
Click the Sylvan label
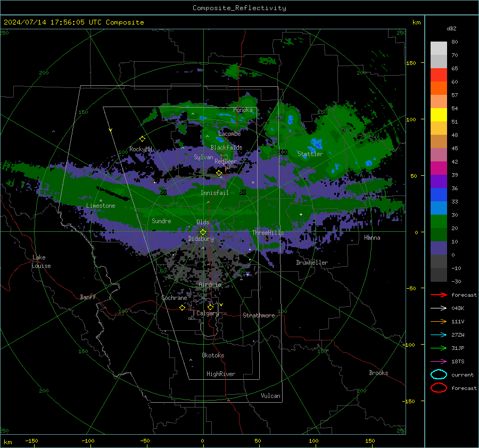point(203,157)
